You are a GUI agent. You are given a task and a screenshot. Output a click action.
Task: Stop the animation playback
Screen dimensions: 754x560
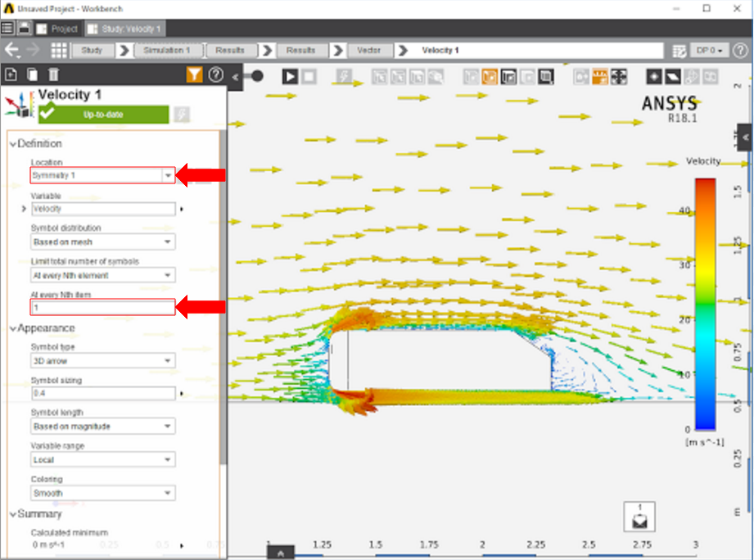[309, 76]
